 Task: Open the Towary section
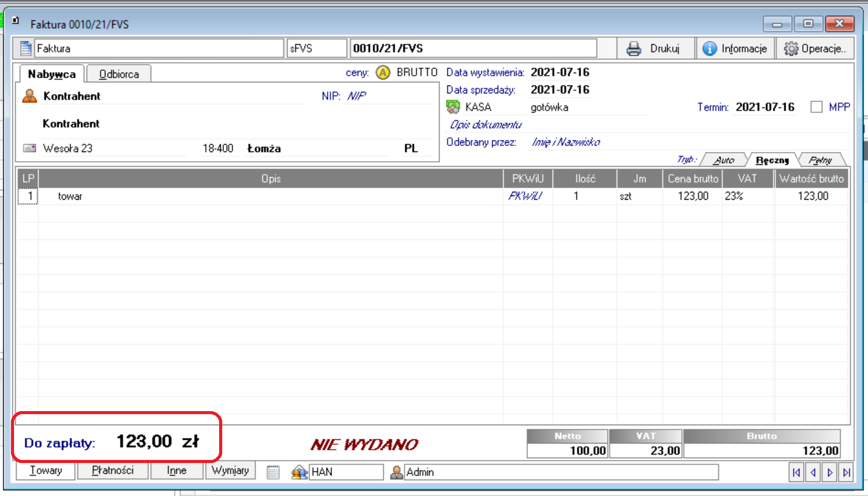[x=46, y=471]
